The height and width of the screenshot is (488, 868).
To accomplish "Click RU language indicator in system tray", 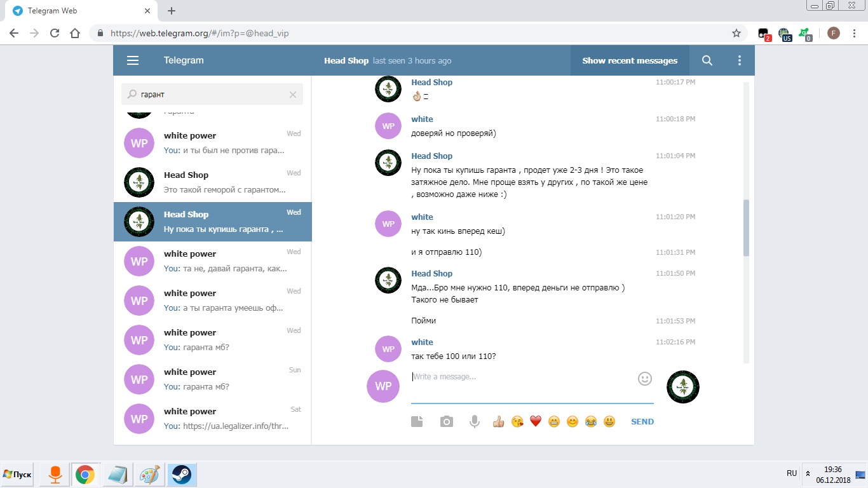I will (x=792, y=473).
